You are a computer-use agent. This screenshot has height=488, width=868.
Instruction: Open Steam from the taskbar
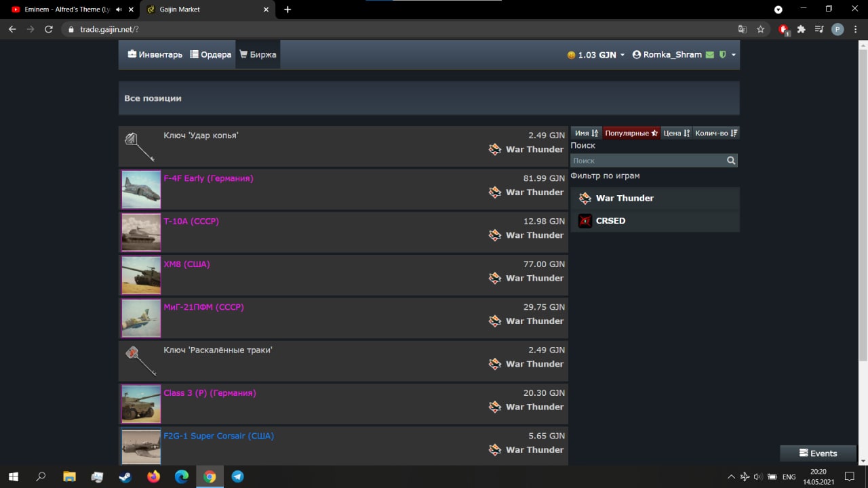(125, 476)
